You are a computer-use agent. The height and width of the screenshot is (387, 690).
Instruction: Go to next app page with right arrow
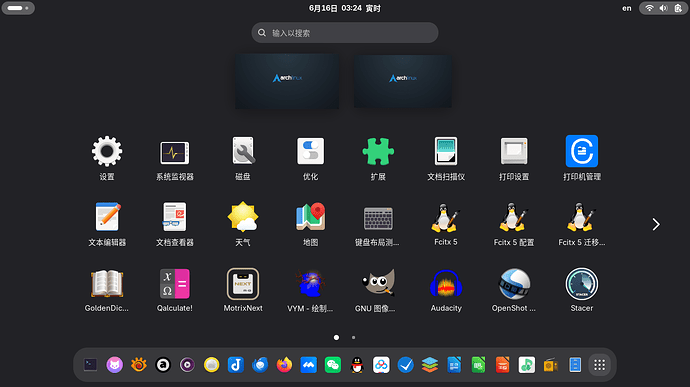tap(656, 225)
